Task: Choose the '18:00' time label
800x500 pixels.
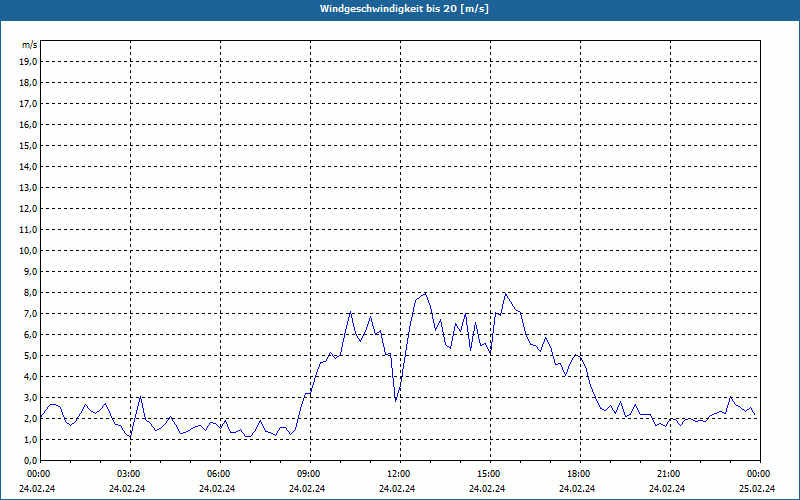Action: pos(578,474)
